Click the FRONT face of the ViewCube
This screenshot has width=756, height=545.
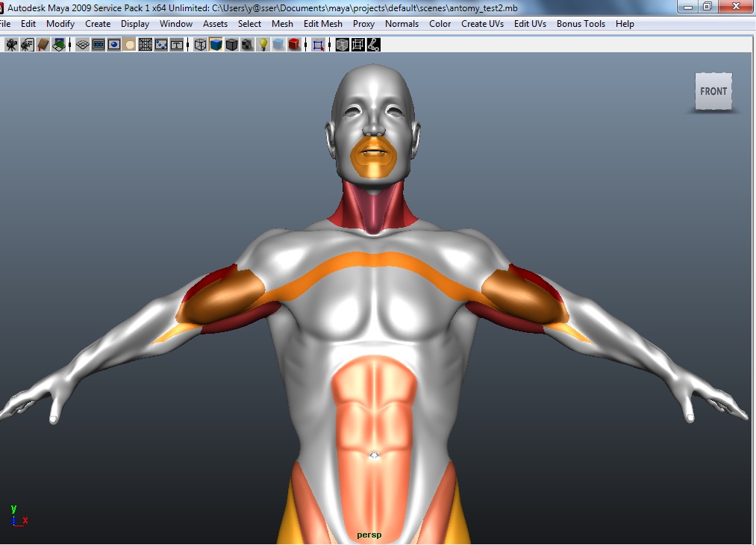coord(713,91)
